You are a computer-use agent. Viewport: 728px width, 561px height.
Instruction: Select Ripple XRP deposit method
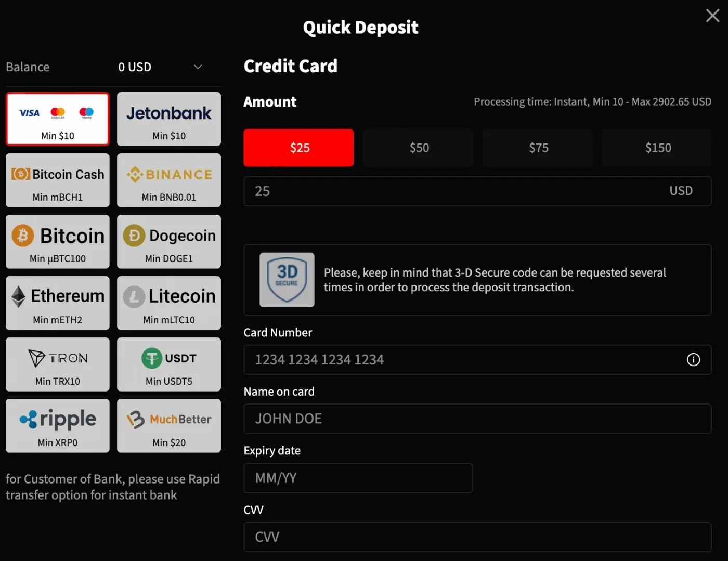(x=58, y=426)
